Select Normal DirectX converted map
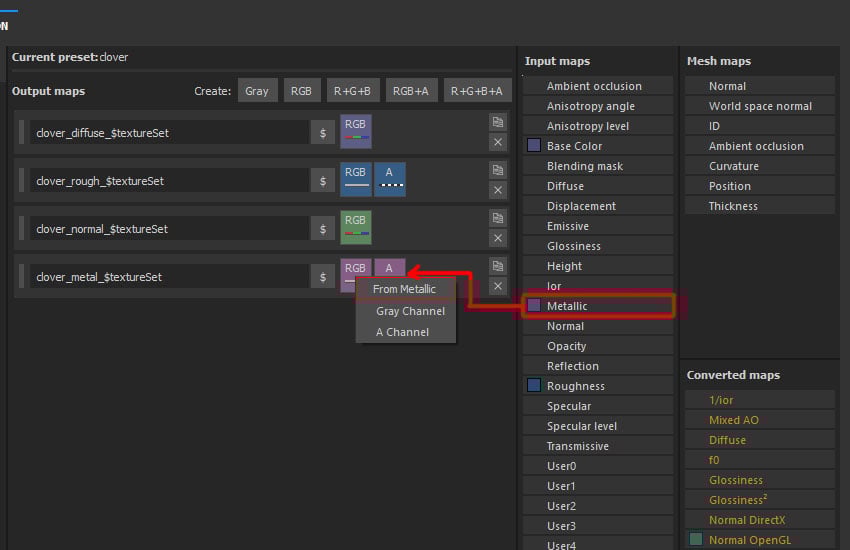The image size is (850, 550). [759, 520]
